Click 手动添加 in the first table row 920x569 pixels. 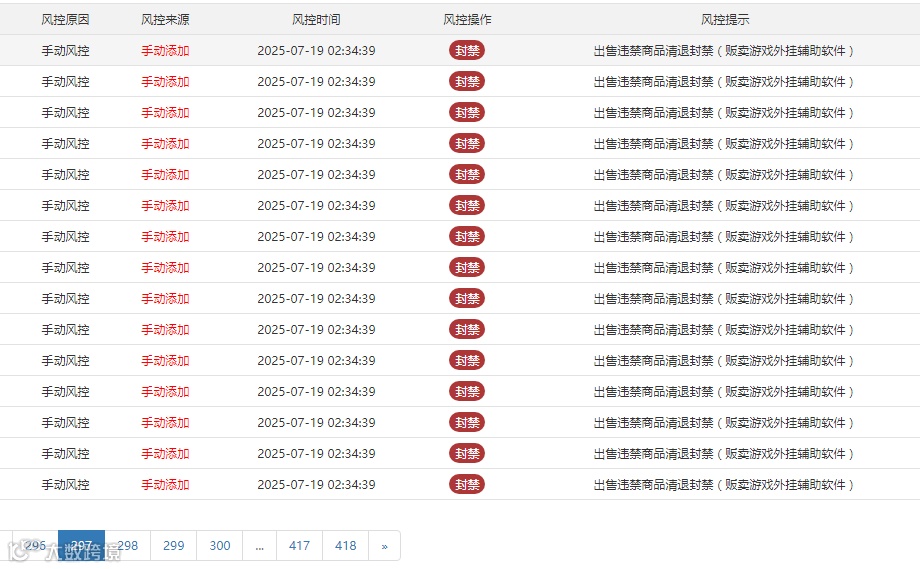[x=165, y=50]
